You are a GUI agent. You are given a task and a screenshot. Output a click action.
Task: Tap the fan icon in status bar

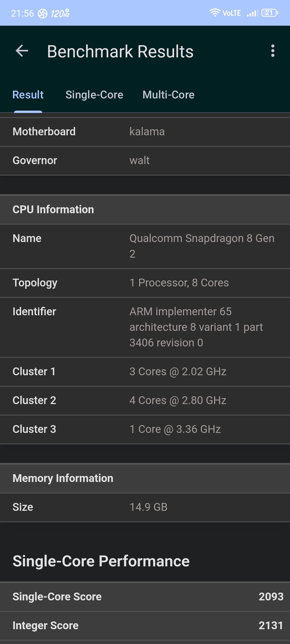click(43, 14)
